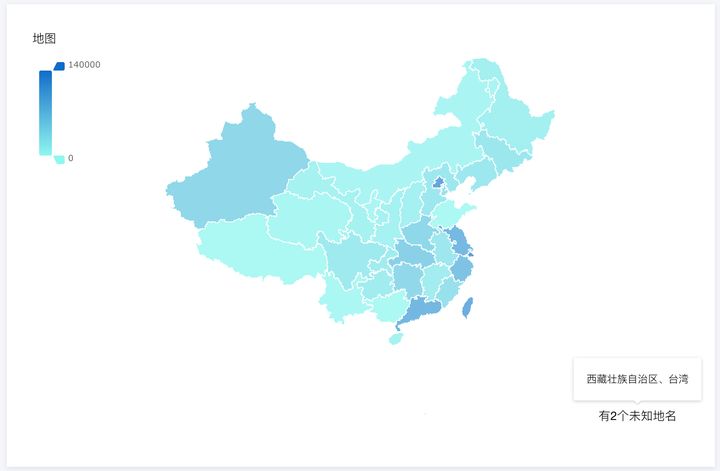The width and height of the screenshot is (720, 471).
Task: Click the 西藏壮族自治区、台湾 tooltip box
Action: 637,379
